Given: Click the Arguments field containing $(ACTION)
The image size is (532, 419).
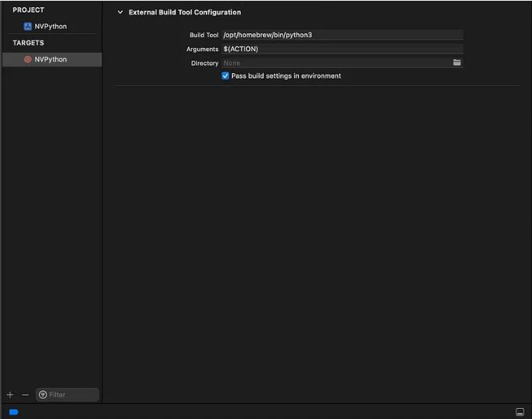Looking at the screenshot, I should (x=342, y=49).
